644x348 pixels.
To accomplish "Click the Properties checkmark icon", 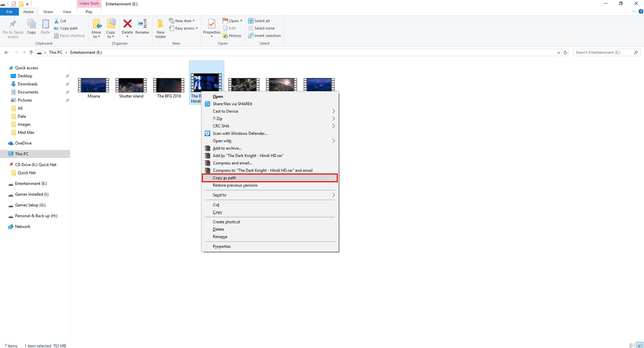I will click(212, 24).
